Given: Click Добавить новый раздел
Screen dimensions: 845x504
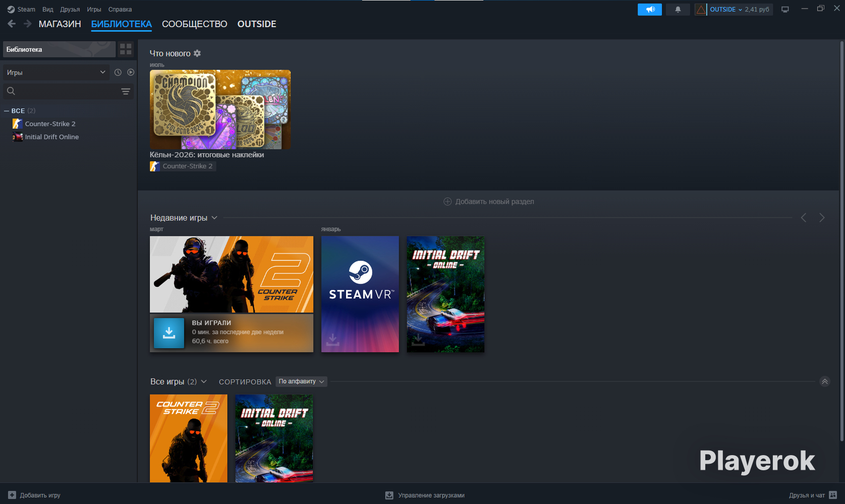Looking at the screenshot, I should (488, 202).
